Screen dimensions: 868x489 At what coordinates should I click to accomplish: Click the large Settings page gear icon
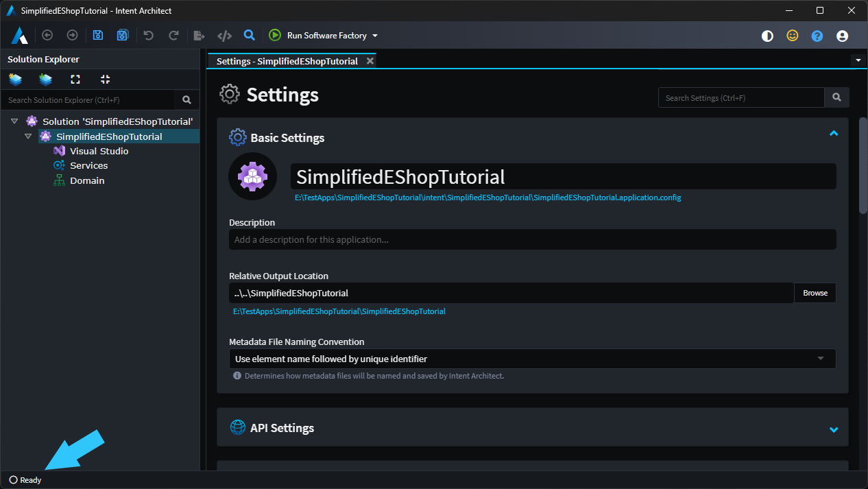click(230, 94)
